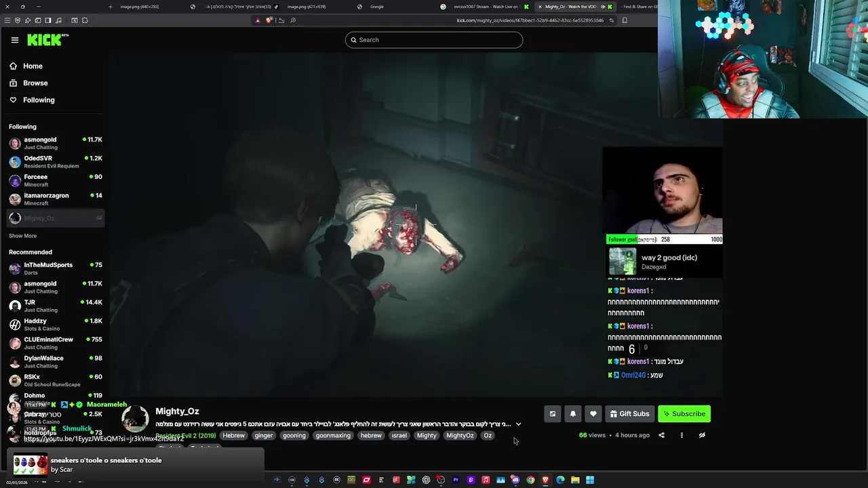
Task: Switch to image.png (440×283) tab
Action: [x=140, y=7]
